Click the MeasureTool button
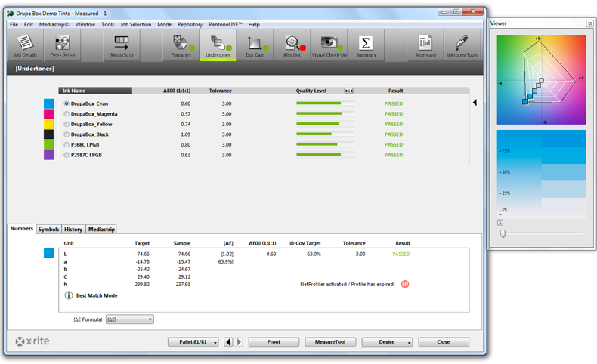 coord(330,342)
